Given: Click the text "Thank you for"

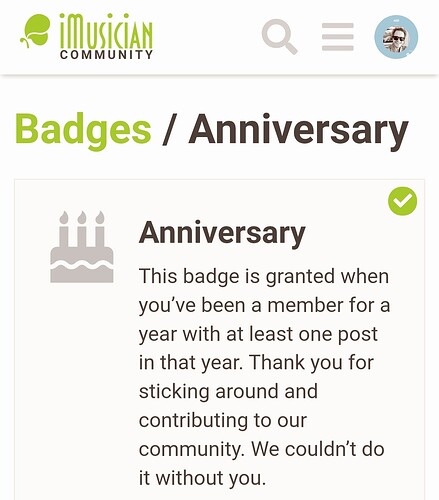Looking at the screenshot, I should [x=312, y=362].
